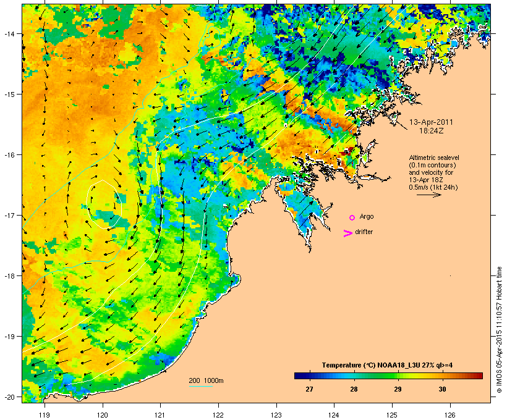Click the '-17' latitude axis label

click(9, 216)
